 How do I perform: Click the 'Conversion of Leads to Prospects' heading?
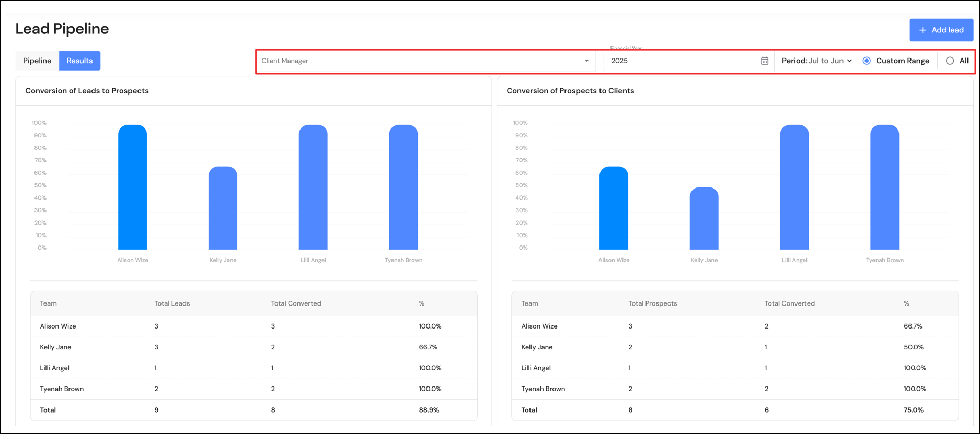coord(87,91)
